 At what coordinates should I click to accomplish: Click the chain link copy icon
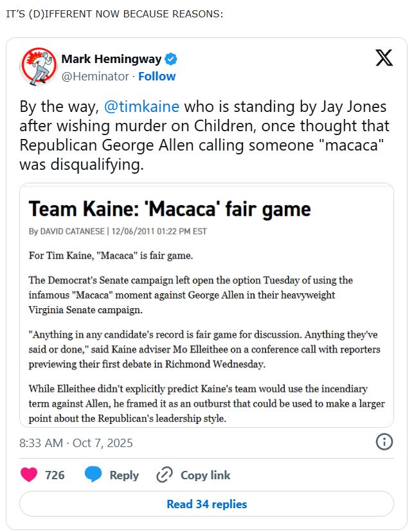[x=165, y=475]
